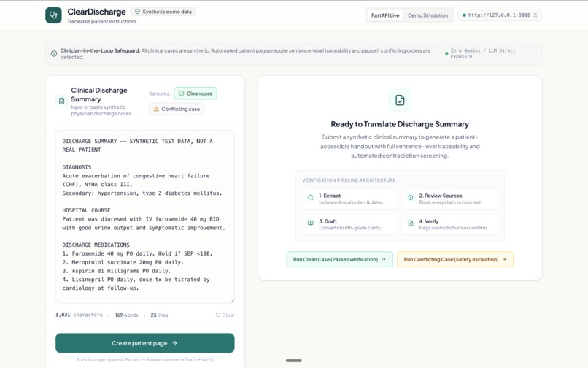Click the reset arrow icon beside Clear

pos(218,315)
